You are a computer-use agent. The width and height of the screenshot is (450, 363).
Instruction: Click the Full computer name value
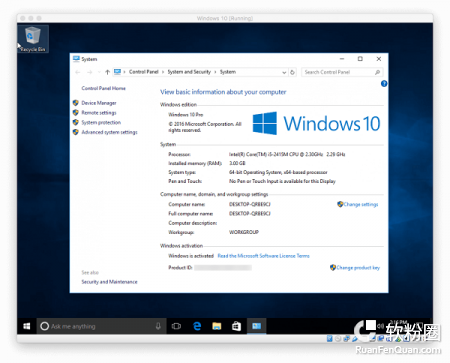tap(250, 214)
